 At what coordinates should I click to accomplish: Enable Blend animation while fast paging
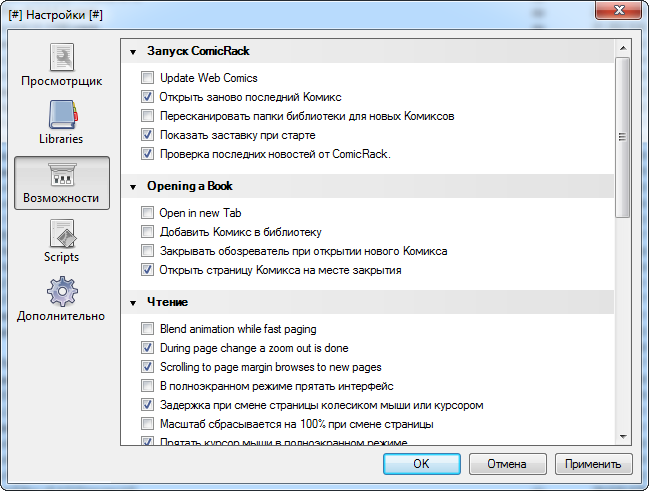point(148,329)
